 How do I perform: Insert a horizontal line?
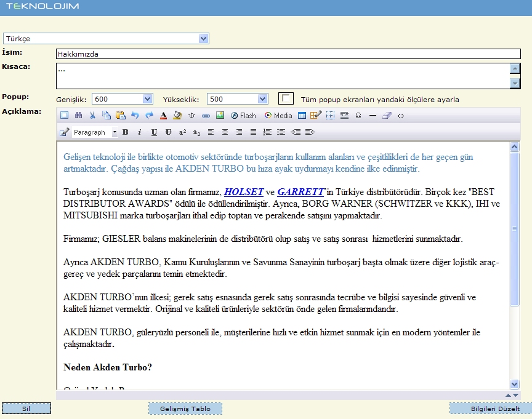click(x=373, y=116)
